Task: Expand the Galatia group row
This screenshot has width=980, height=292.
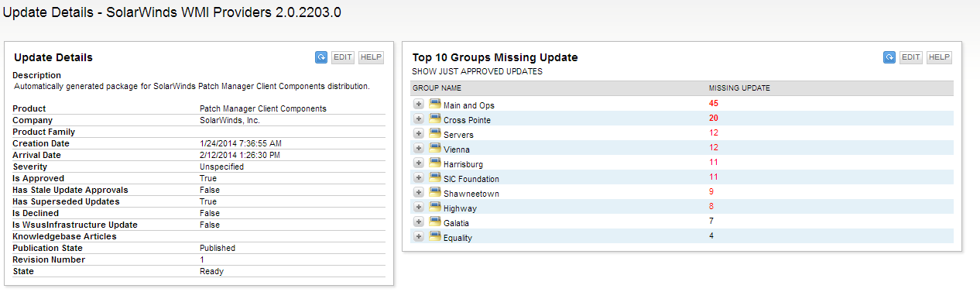Action: pos(418,222)
